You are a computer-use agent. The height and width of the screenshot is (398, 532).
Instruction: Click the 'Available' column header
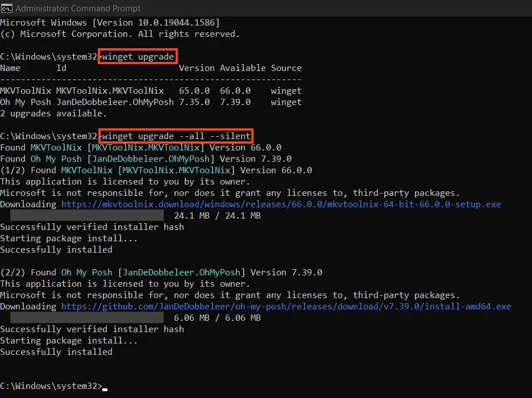click(x=243, y=68)
